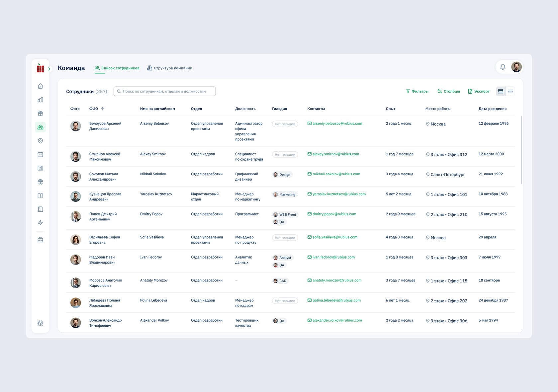Screen dimensions: 558x392
Task: Open the notifications bell
Action: click(503, 67)
